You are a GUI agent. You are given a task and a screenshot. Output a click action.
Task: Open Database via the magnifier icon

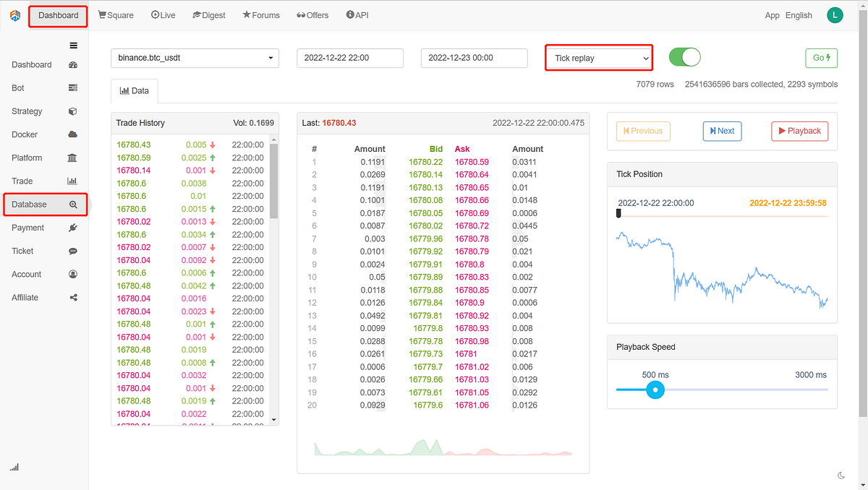[x=73, y=205]
